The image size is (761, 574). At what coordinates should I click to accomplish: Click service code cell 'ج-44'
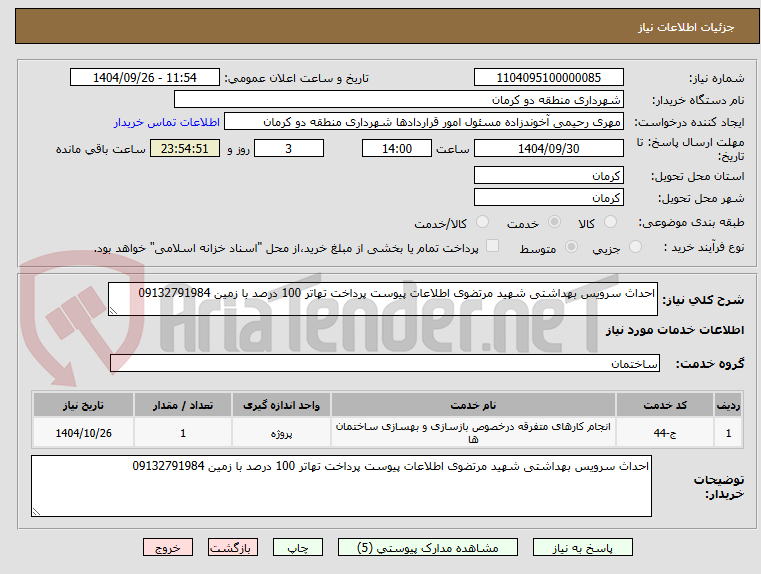click(665, 432)
